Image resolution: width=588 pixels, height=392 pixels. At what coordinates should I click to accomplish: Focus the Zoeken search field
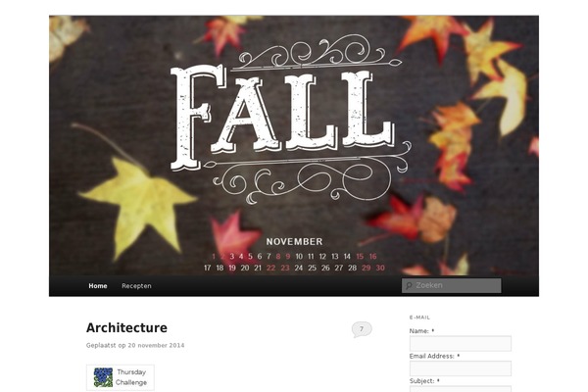coord(451,285)
